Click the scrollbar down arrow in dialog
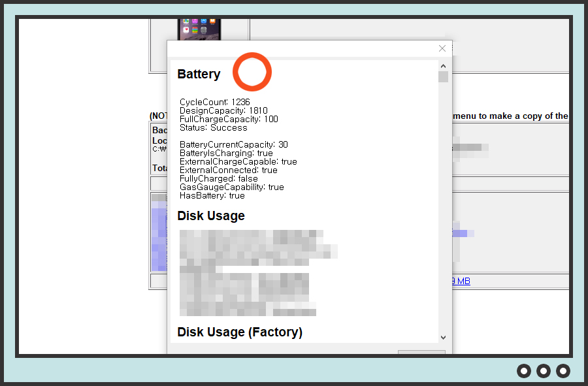This screenshot has height=386, width=588. [443, 337]
